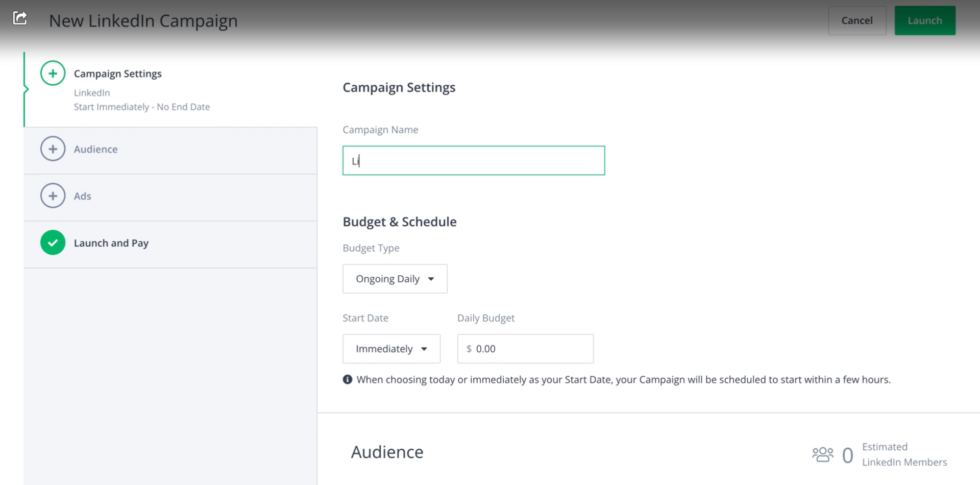980x485 pixels.
Task: Click the estimated LinkedIn Members count
Action: pos(847,454)
